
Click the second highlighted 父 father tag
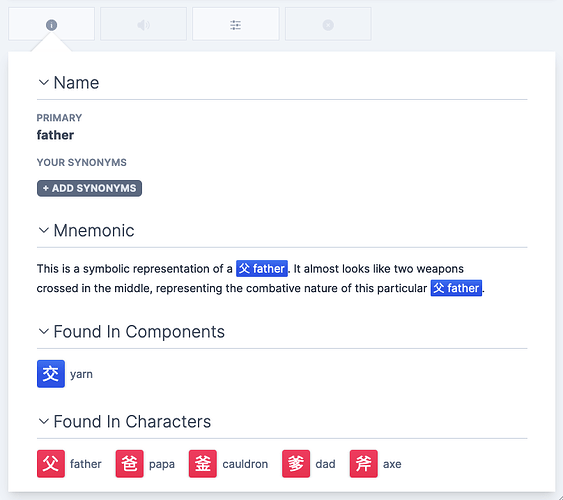(456, 288)
